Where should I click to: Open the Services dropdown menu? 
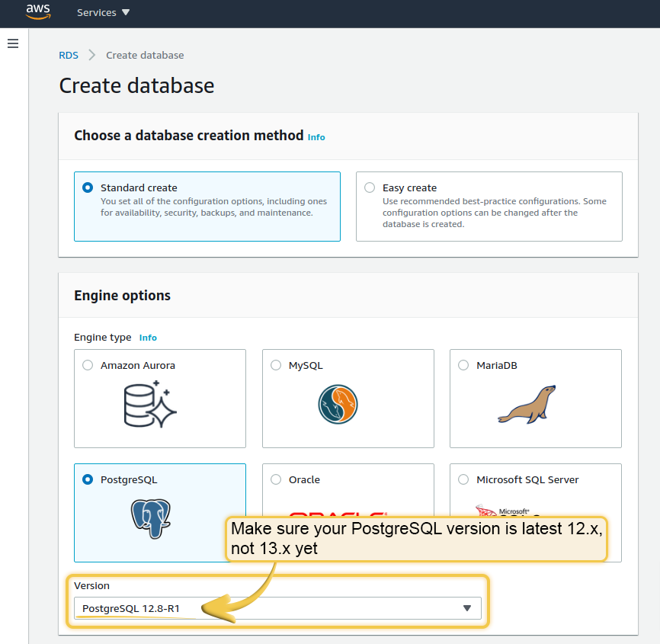[103, 13]
